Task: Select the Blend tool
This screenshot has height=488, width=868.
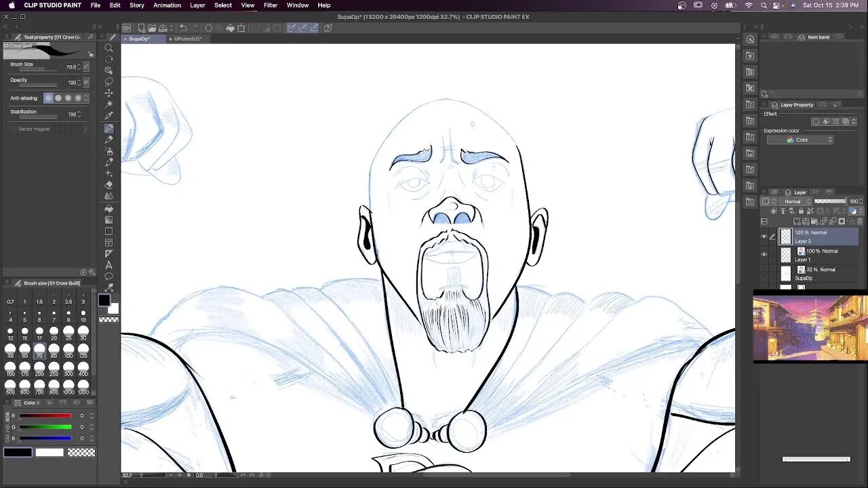Action: click(108, 196)
